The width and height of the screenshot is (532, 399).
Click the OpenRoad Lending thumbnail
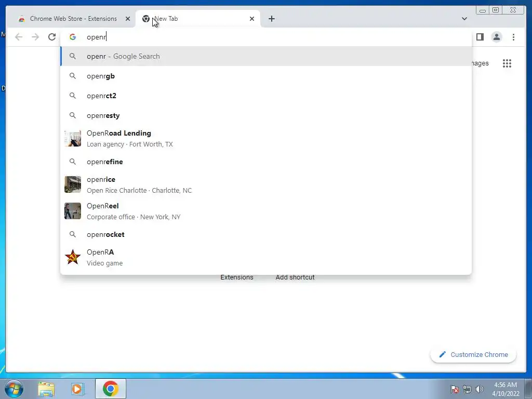(x=73, y=138)
